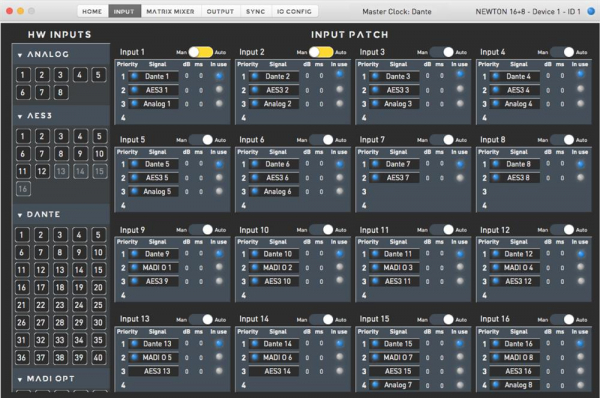Toggle Input 2 Man/Auto switch
The height and width of the screenshot is (398, 600).
tap(321, 52)
